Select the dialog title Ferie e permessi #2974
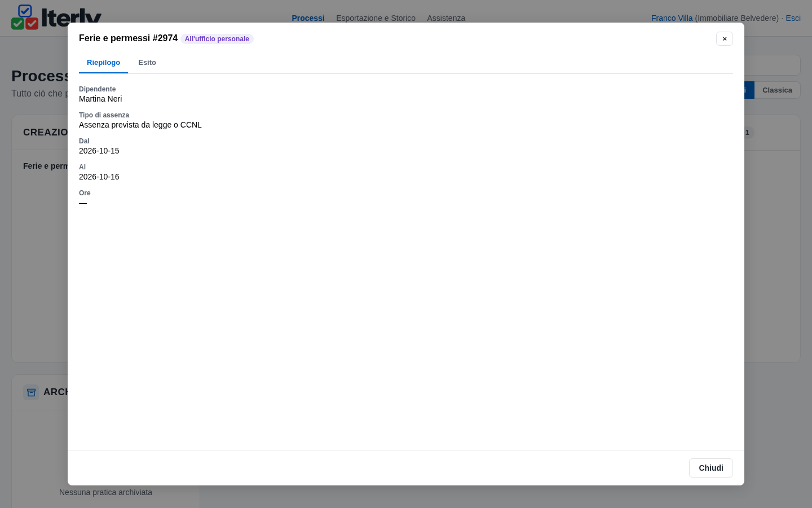812x508 pixels. (x=128, y=38)
